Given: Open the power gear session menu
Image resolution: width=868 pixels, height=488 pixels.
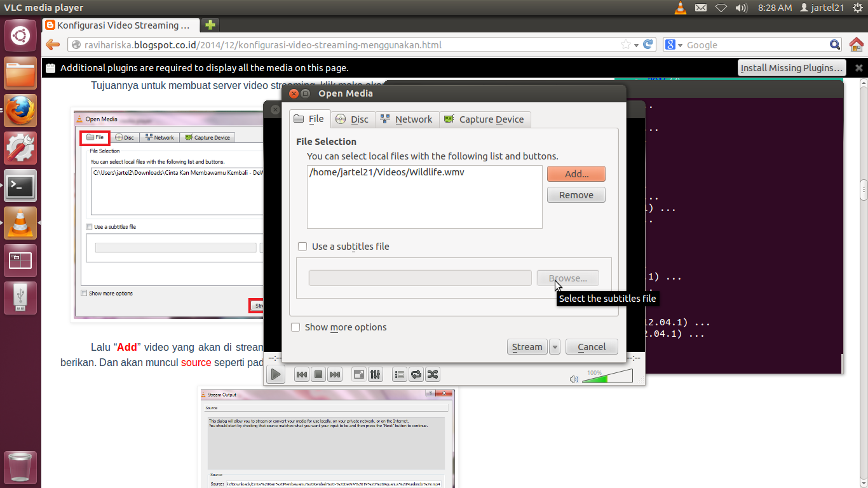Looking at the screenshot, I should point(858,8).
